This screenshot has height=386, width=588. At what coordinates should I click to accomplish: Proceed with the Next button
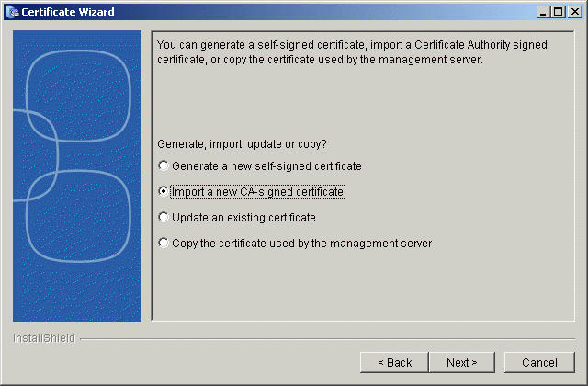pos(461,362)
